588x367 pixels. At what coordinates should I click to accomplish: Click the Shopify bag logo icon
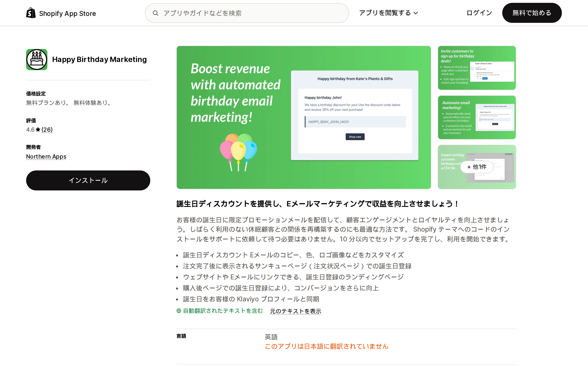(31, 13)
